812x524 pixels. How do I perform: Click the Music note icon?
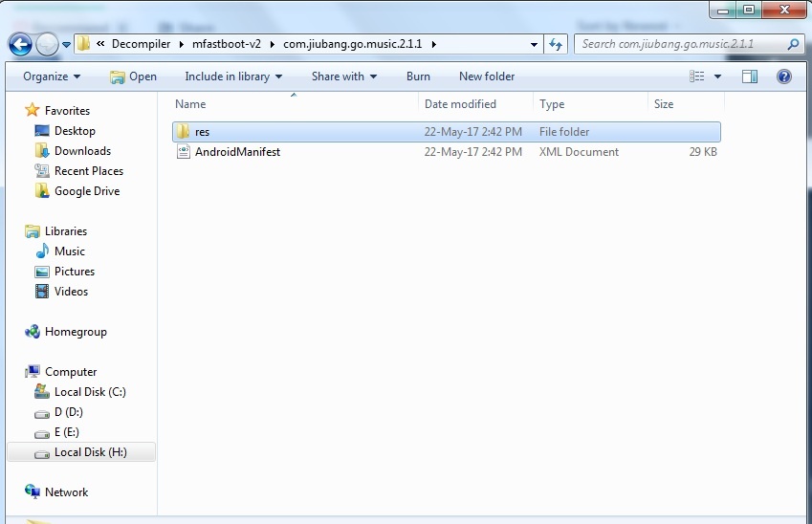point(42,251)
